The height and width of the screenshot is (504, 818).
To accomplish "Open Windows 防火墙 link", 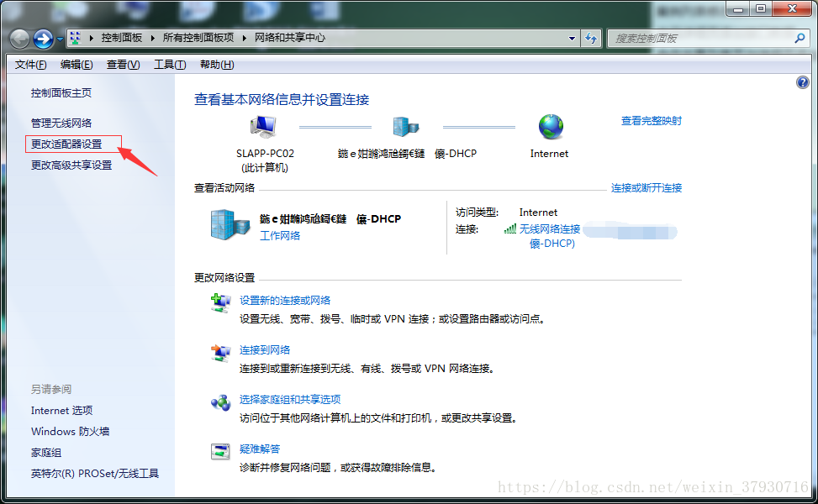I will (x=70, y=432).
